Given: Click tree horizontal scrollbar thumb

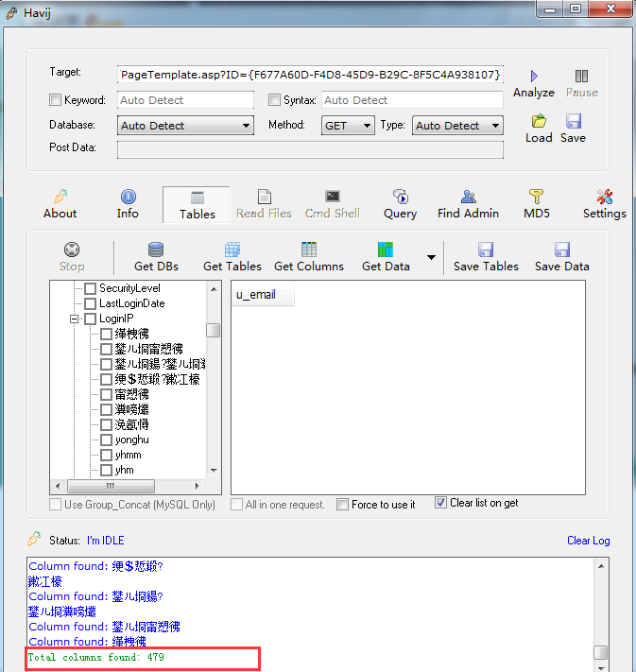Looking at the screenshot, I should pyautogui.click(x=111, y=486).
